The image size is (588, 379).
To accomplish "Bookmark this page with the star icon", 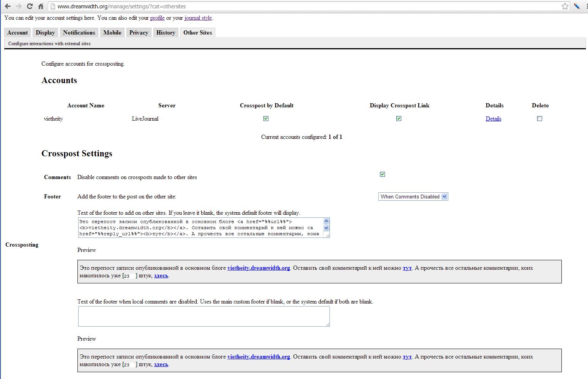I will [565, 6].
